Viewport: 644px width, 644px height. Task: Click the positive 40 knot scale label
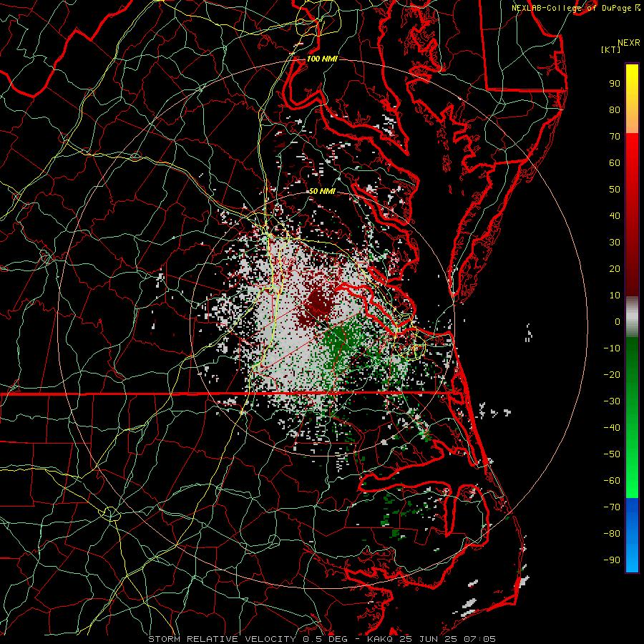615,215
